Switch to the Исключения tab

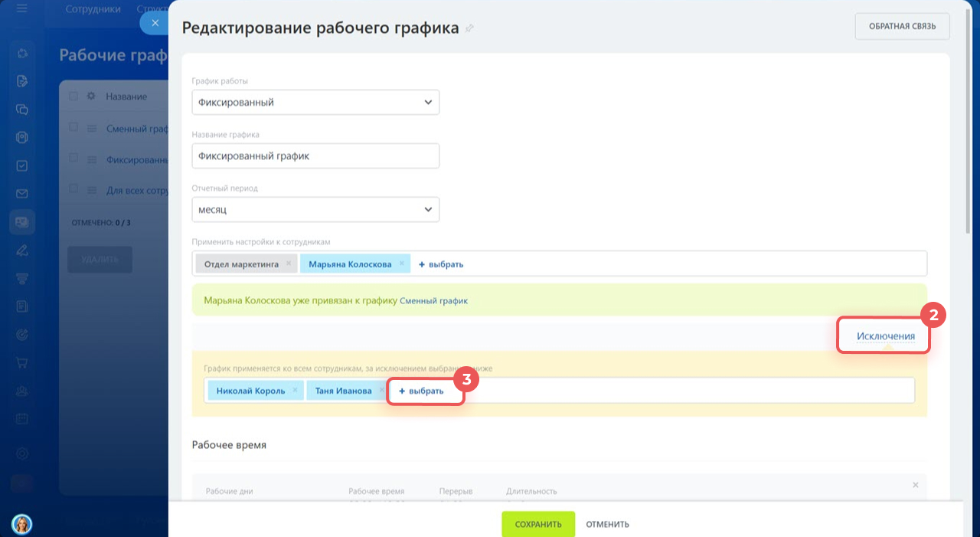pyautogui.click(x=885, y=336)
